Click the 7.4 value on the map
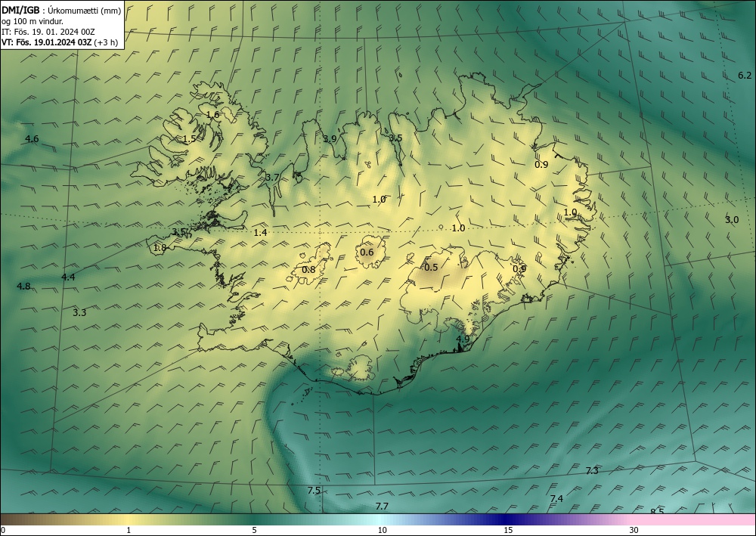Image resolution: width=756 pixels, height=536 pixels. (557, 498)
